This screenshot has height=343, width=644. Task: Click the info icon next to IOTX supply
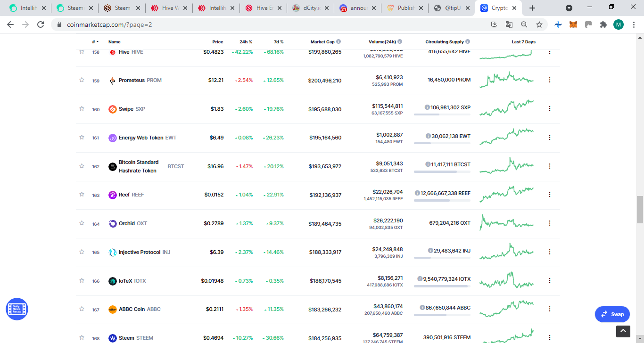tap(420, 279)
